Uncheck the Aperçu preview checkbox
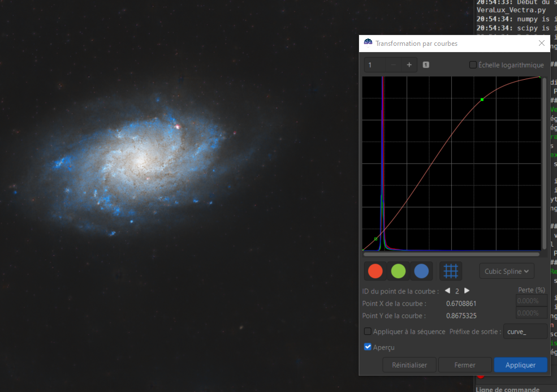This screenshot has height=392, width=557. click(368, 347)
